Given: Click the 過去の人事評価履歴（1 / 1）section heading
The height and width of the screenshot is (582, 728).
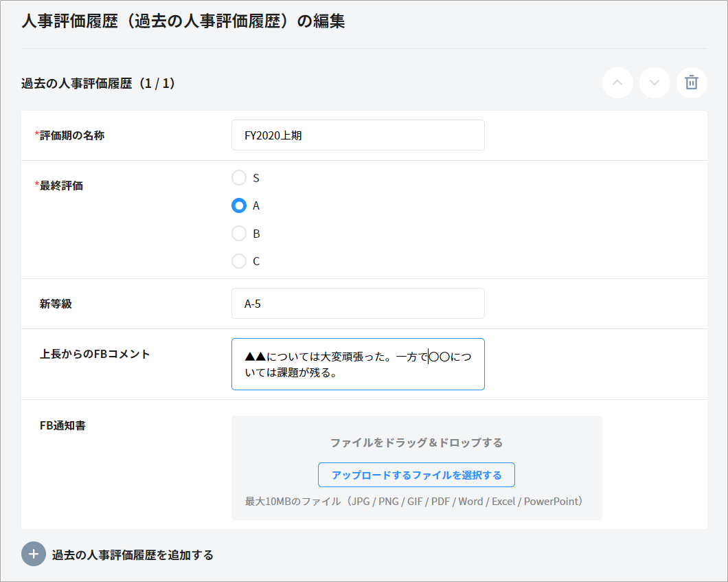Looking at the screenshot, I should (98, 84).
